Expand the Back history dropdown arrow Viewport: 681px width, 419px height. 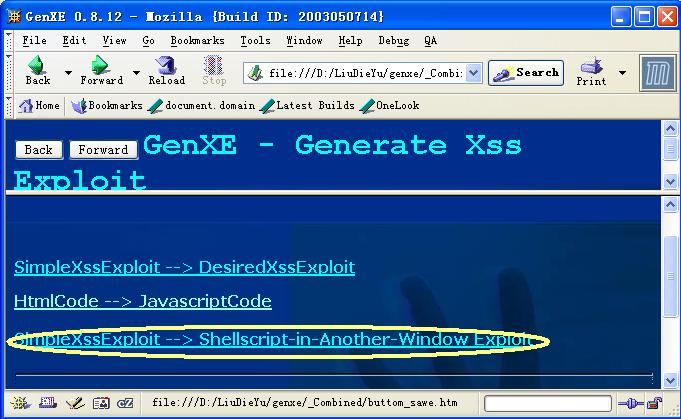click(x=68, y=73)
